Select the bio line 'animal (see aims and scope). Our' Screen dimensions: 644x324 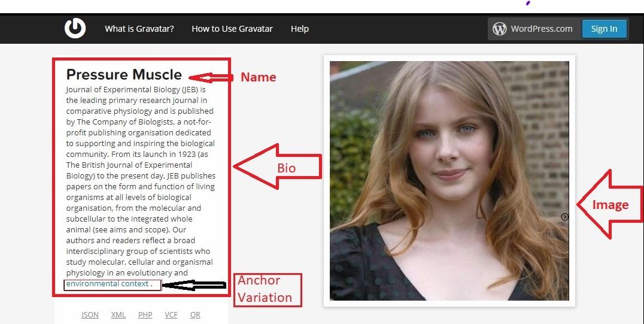tap(126, 229)
